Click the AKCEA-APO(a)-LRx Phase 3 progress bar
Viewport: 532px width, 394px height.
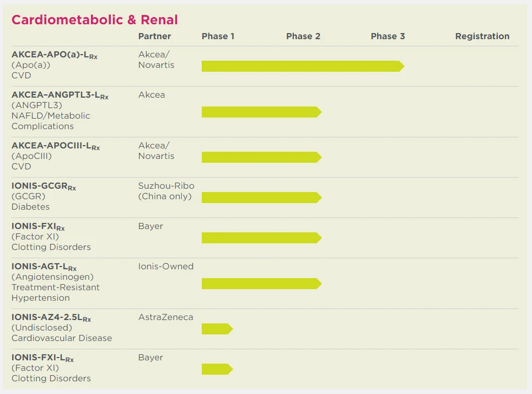click(303, 66)
